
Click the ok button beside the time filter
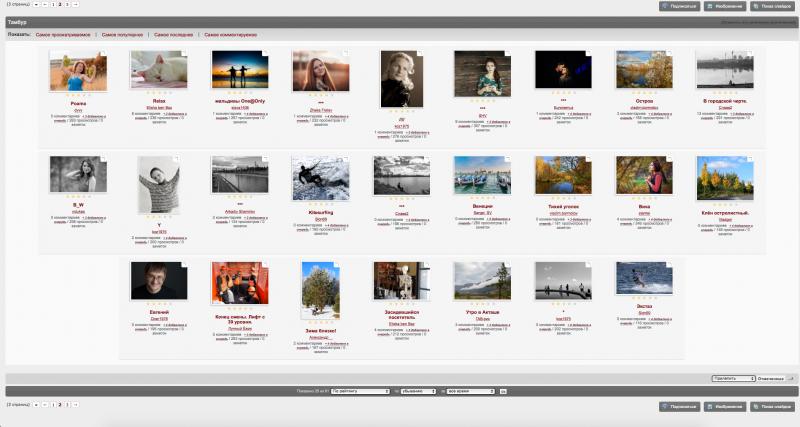tap(503, 391)
